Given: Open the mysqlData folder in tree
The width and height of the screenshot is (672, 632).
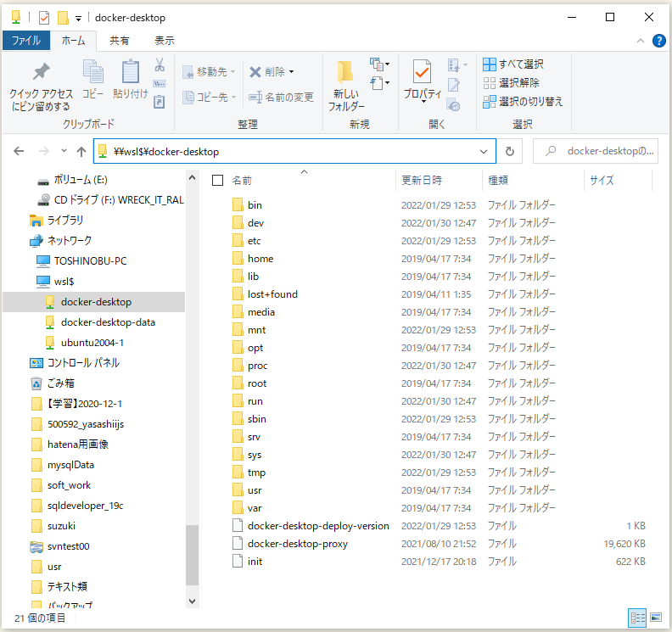Looking at the screenshot, I should [63, 465].
